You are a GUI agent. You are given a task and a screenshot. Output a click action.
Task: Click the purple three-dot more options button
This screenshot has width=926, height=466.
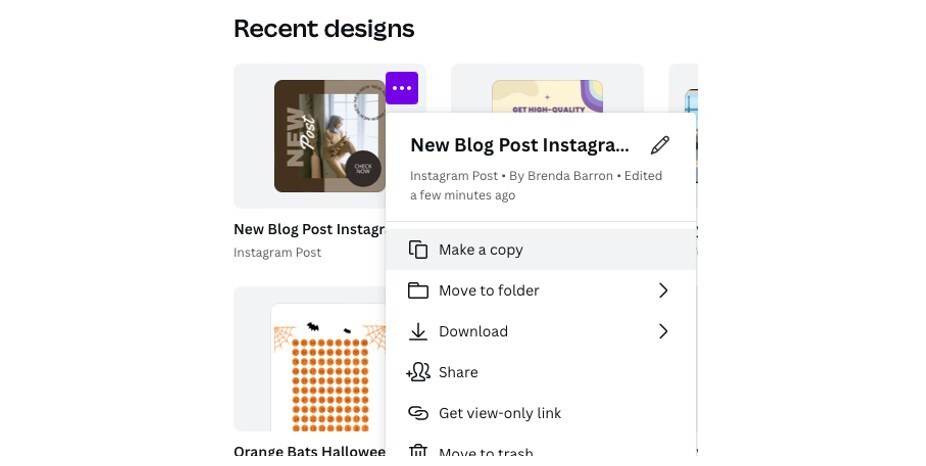(401, 88)
